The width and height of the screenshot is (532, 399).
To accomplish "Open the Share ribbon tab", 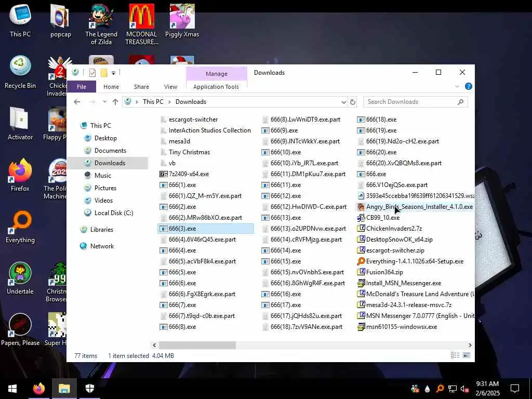I will 141,87.
